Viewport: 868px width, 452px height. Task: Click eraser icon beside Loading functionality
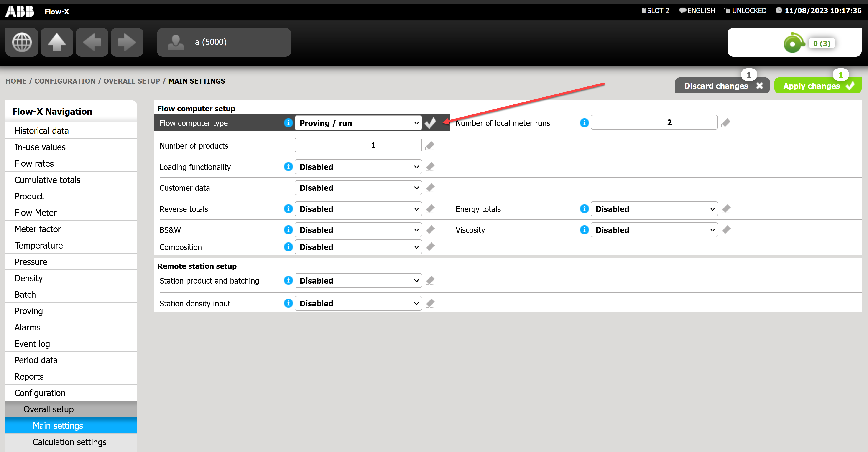coord(430,167)
